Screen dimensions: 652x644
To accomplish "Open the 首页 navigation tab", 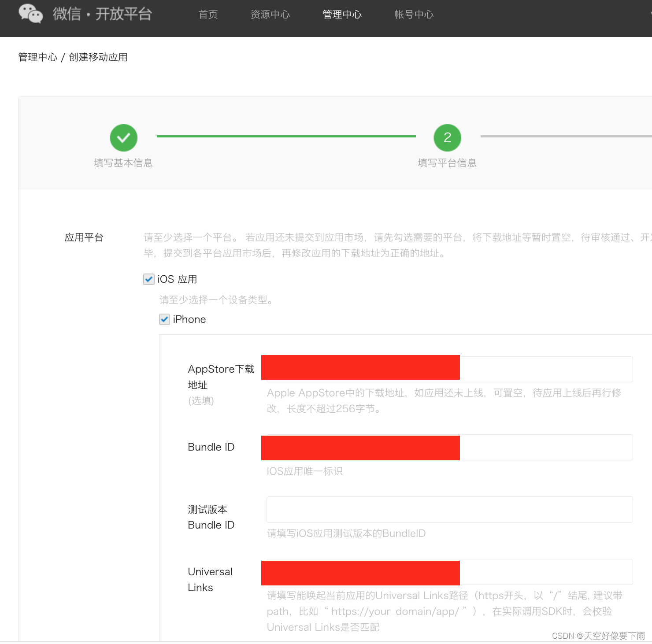I will (208, 15).
